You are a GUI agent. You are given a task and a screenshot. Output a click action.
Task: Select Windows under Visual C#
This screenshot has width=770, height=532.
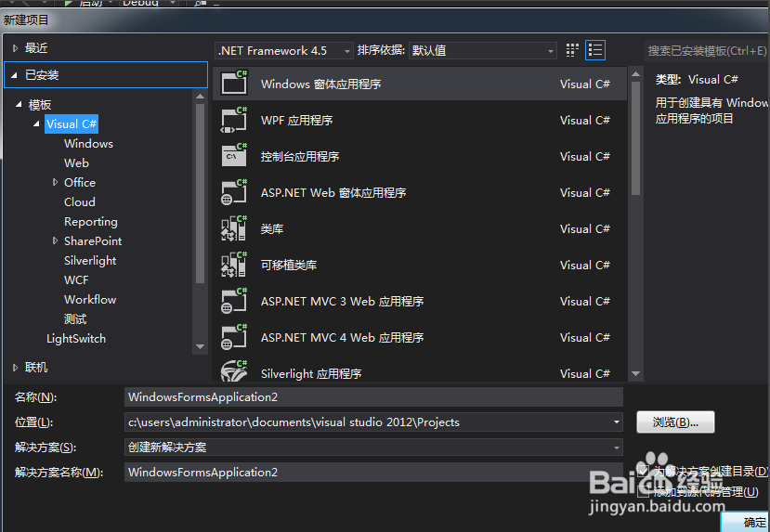coord(88,143)
